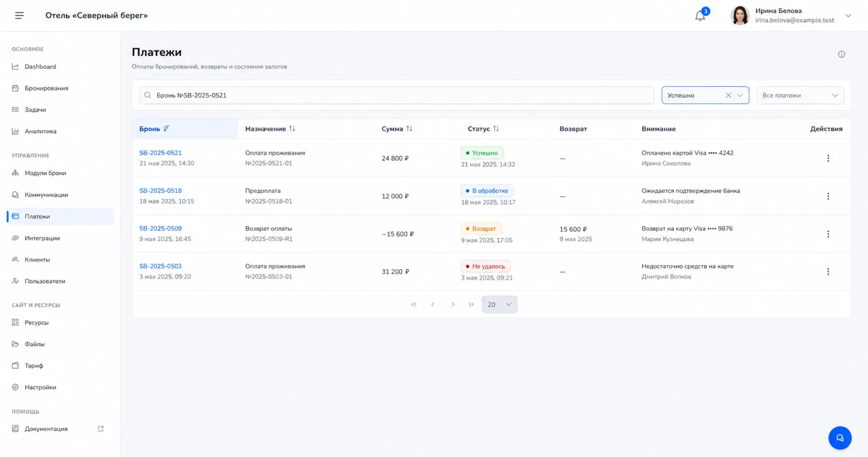Click the page info icon
This screenshot has width=868, height=457.
pyautogui.click(x=842, y=54)
